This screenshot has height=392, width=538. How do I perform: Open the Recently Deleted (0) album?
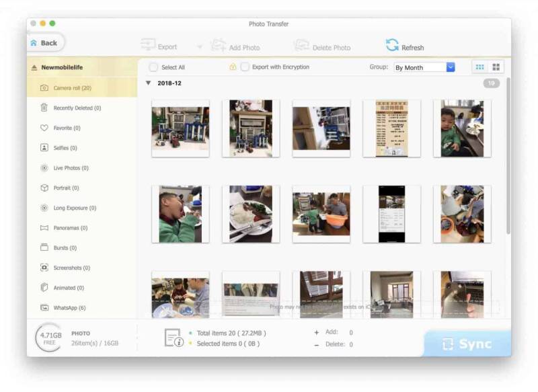tap(82, 108)
